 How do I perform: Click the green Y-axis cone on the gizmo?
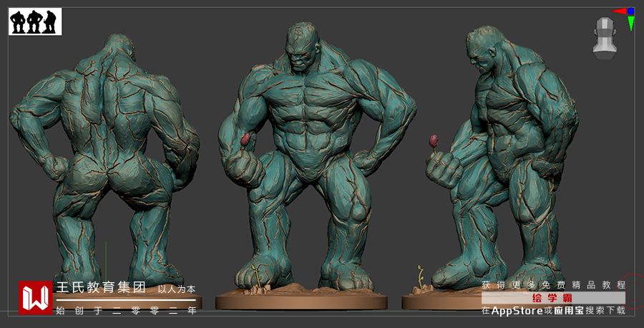631,24
